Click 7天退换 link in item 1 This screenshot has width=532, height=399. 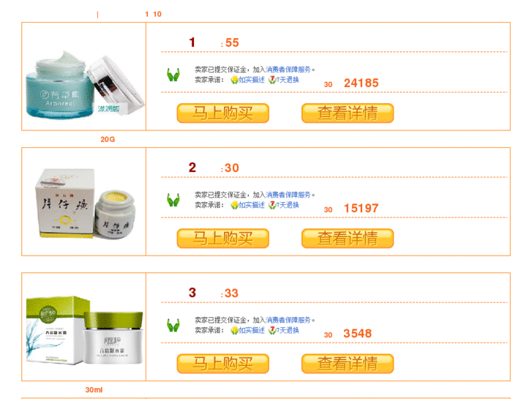(288, 80)
